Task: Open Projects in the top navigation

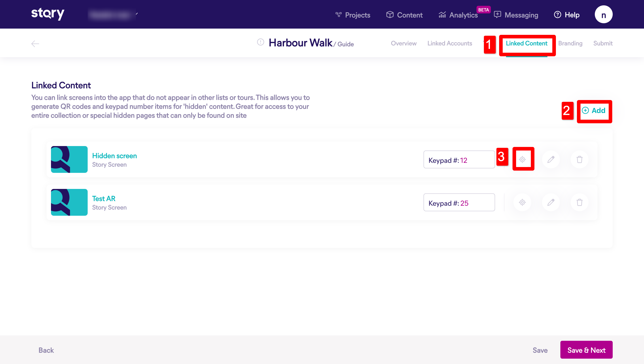Action: pos(353,15)
